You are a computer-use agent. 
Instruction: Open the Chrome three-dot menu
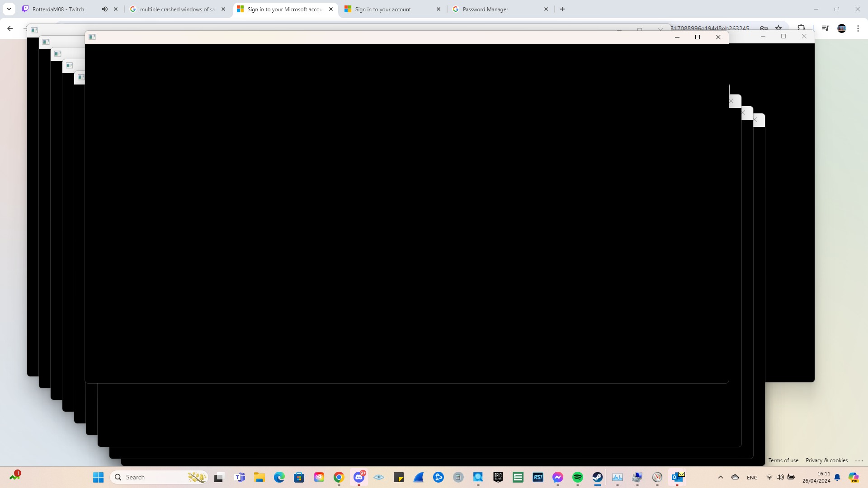[x=858, y=28]
